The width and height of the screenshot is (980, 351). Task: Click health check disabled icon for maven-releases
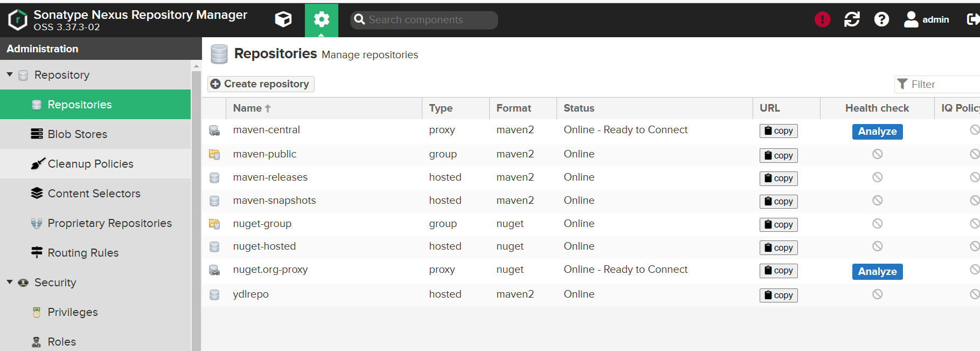pyautogui.click(x=878, y=177)
